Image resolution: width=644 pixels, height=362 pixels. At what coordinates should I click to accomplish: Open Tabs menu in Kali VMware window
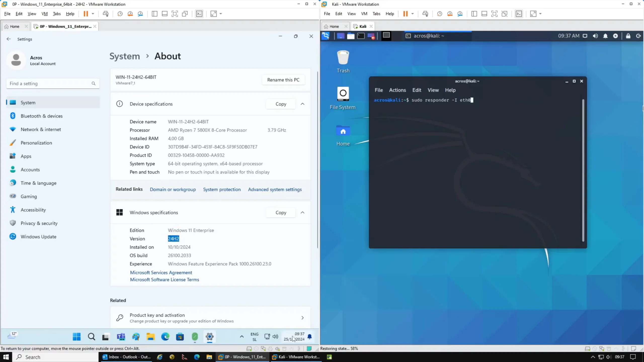point(376,14)
